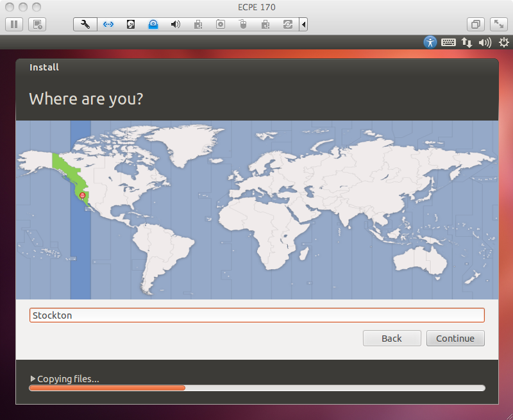This screenshot has width=513, height=420.
Task: Select the sound card toolbar icon
Action: click(x=176, y=24)
